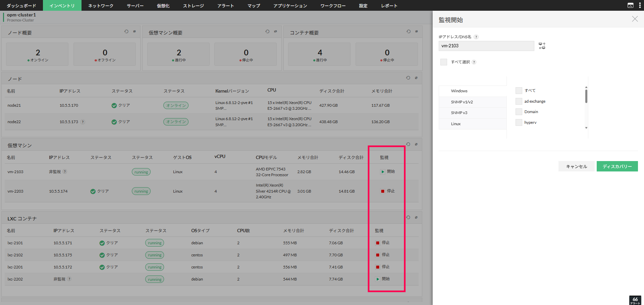Start monitoring lxc-2202 via its play icon
This screenshot has height=305, width=644.
click(378, 279)
